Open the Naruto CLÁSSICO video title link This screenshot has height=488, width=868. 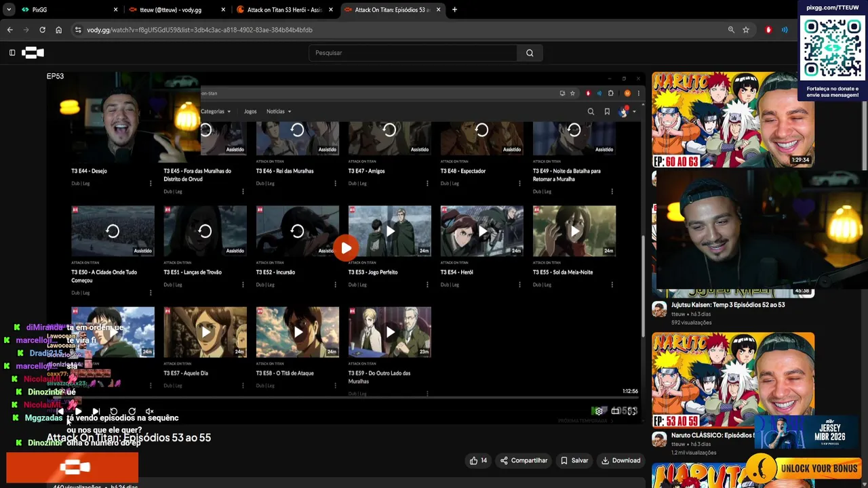712,435
